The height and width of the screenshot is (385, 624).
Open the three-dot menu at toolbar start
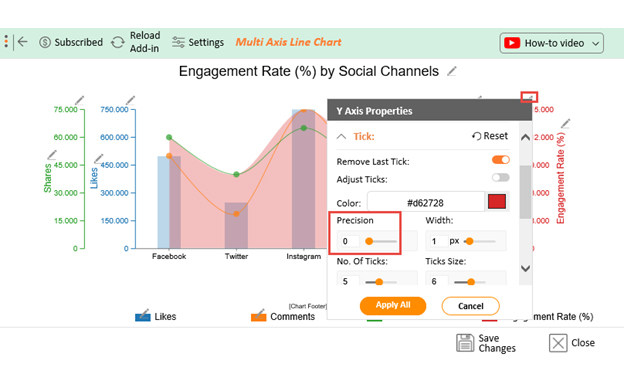(x=6, y=41)
